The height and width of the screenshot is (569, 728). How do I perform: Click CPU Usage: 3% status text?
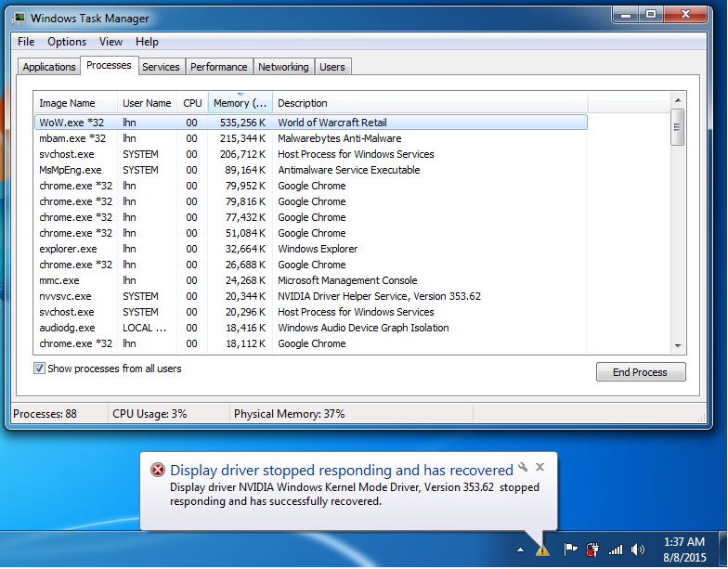[149, 414]
